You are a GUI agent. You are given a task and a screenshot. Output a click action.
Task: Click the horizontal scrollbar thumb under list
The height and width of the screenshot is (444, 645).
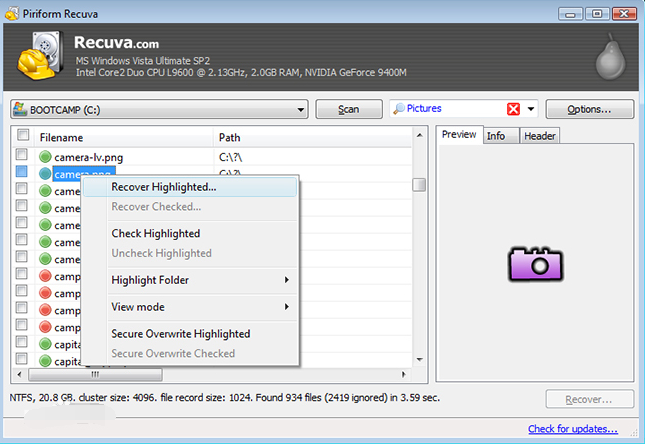[x=95, y=374]
